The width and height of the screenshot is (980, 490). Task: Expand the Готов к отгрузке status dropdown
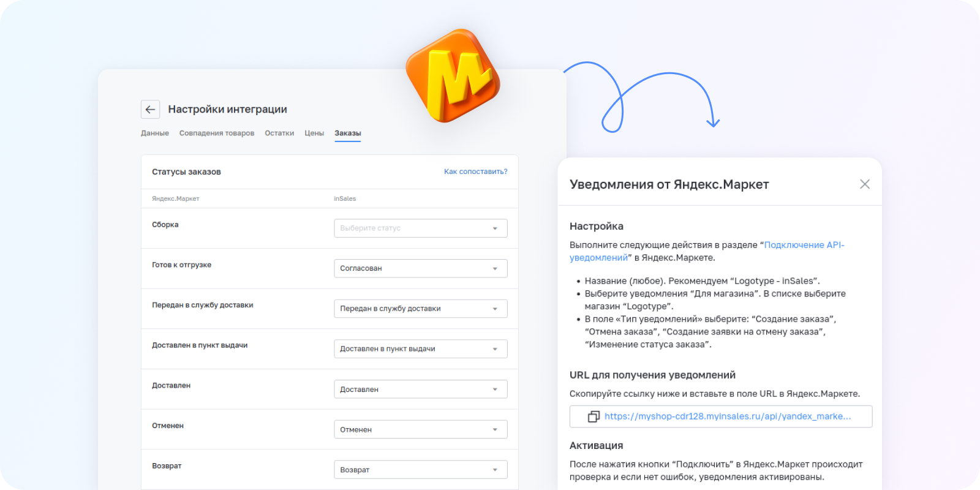(421, 268)
